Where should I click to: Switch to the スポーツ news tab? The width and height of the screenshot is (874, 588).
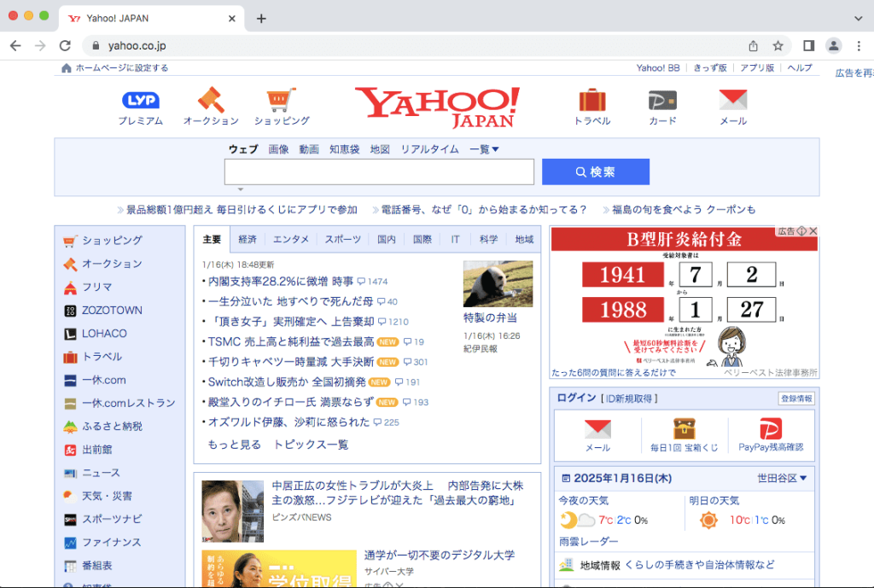pos(343,239)
